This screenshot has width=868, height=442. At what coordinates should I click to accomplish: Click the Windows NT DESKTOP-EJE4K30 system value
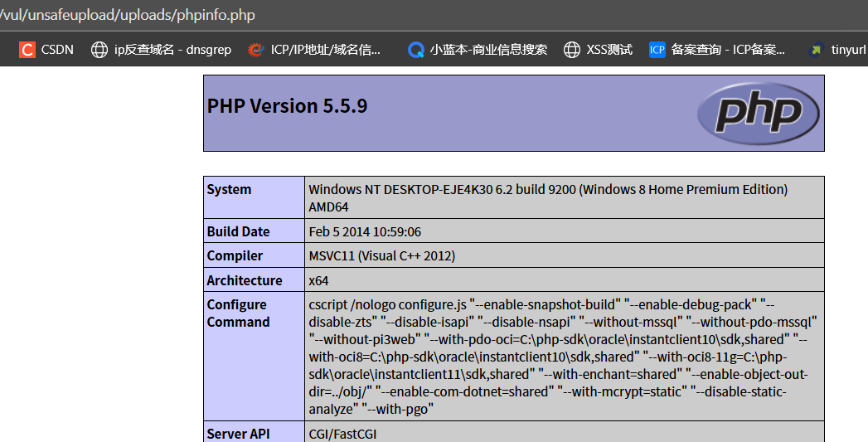(548, 197)
